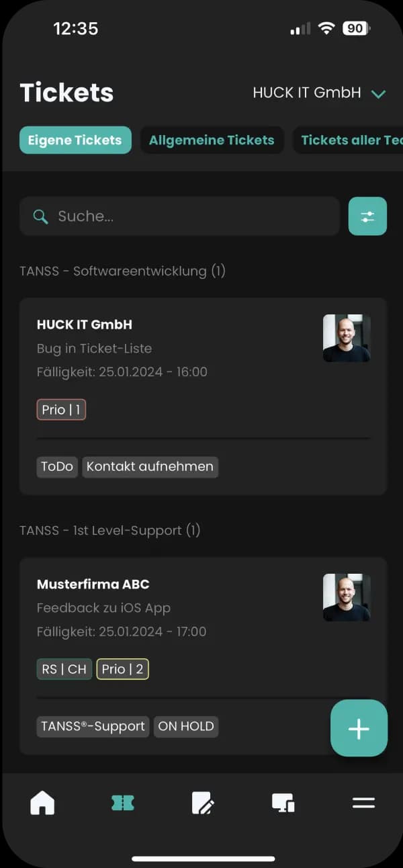403x868 pixels.
Task: Open the filter settings icon
Action: tap(367, 216)
